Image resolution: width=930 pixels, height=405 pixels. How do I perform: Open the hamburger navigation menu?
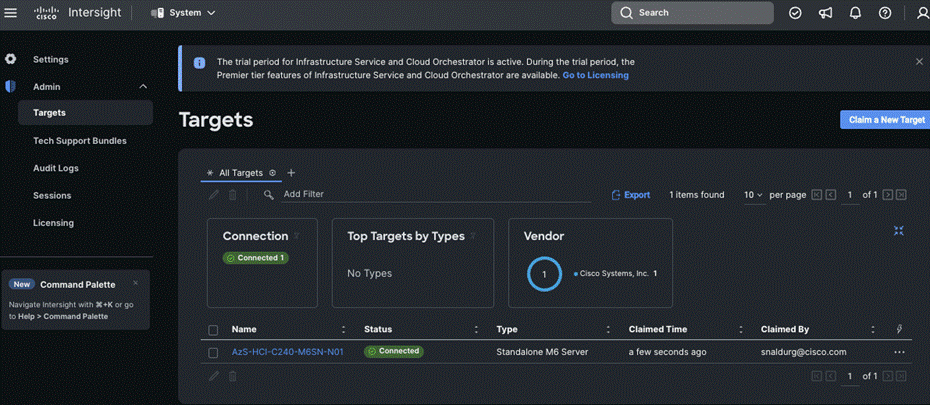[x=11, y=12]
